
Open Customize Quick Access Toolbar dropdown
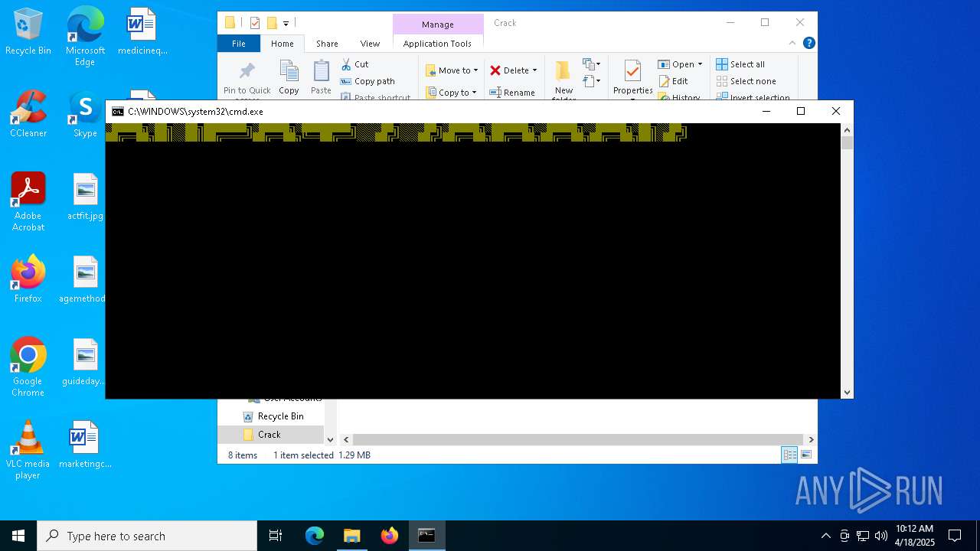(x=286, y=24)
